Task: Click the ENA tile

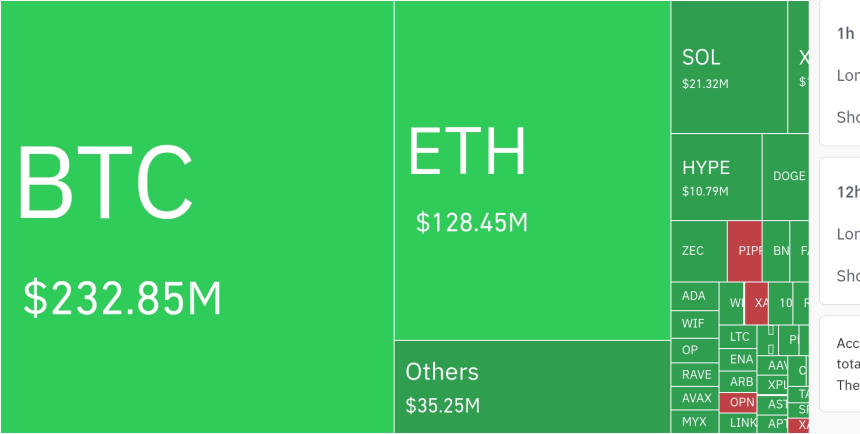Action: (741, 359)
